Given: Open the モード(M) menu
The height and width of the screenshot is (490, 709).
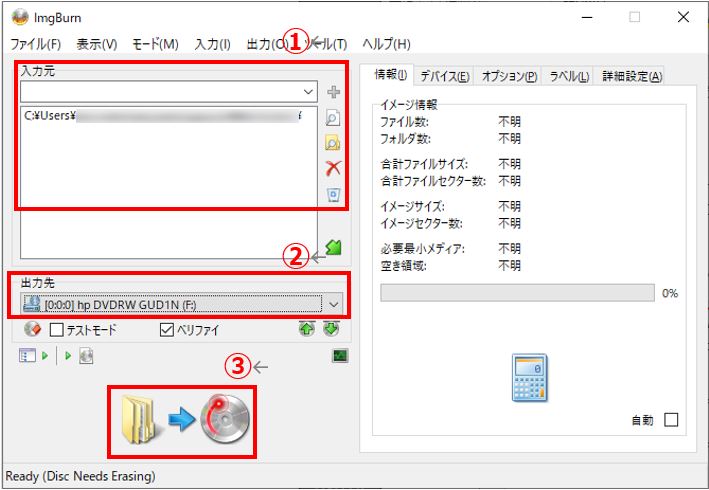Looking at the screenshot, I should (x=155, y=44).
